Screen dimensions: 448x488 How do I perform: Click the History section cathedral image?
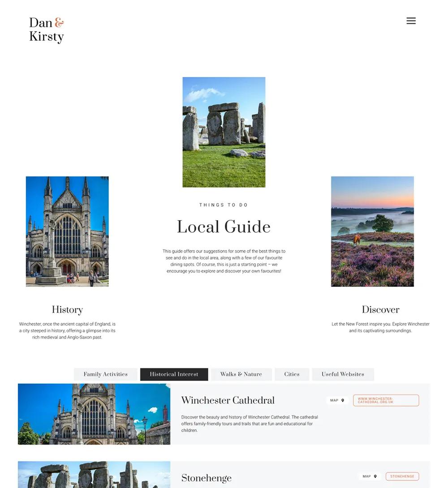click(67, 231)
